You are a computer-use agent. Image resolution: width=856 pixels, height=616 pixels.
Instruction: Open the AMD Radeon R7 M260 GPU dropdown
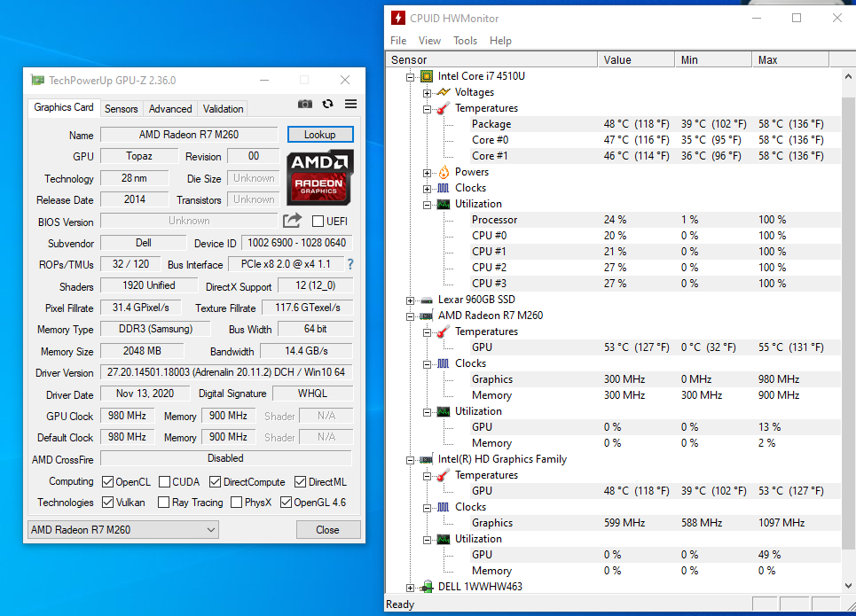pos(122,530)
